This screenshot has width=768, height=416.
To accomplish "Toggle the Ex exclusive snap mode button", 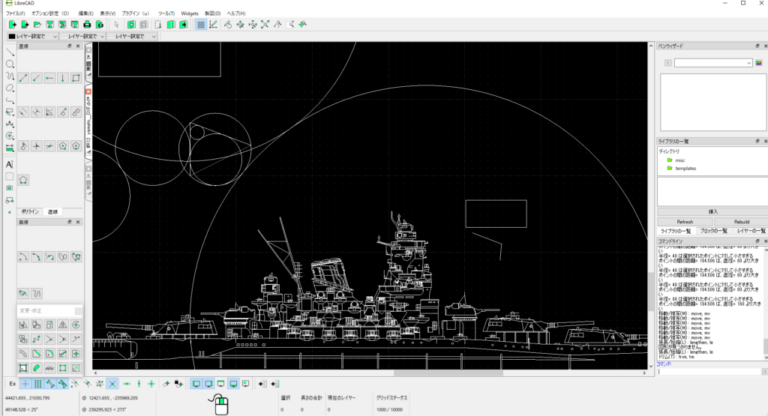I will pos(12,384).
